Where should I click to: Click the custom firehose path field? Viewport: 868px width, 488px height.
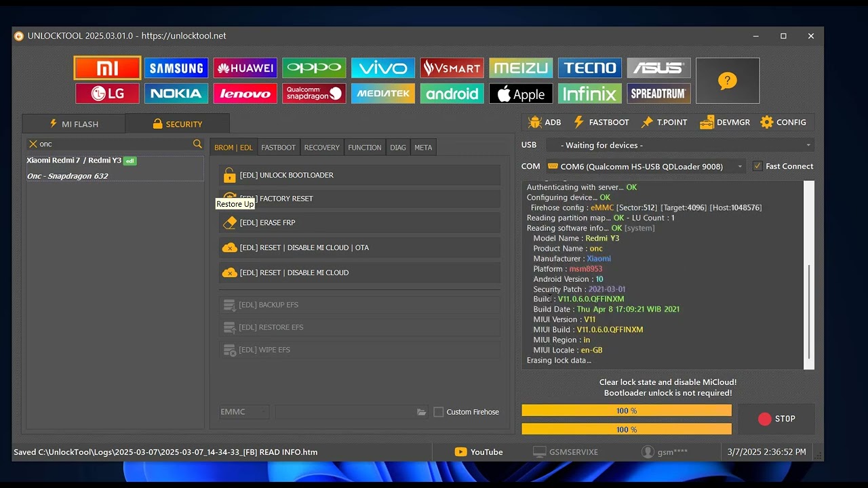coord(346,412)
